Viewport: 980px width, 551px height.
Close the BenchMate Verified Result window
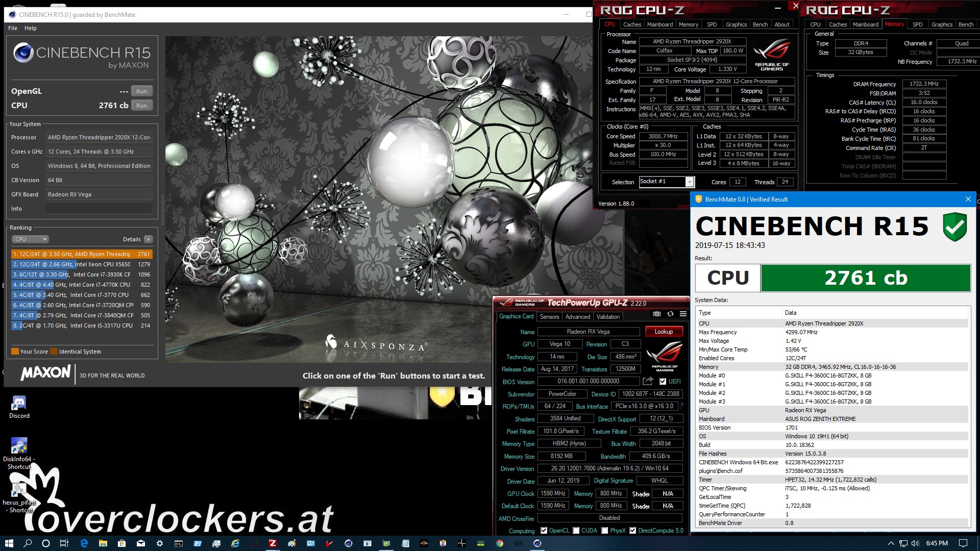pos(968,199)
